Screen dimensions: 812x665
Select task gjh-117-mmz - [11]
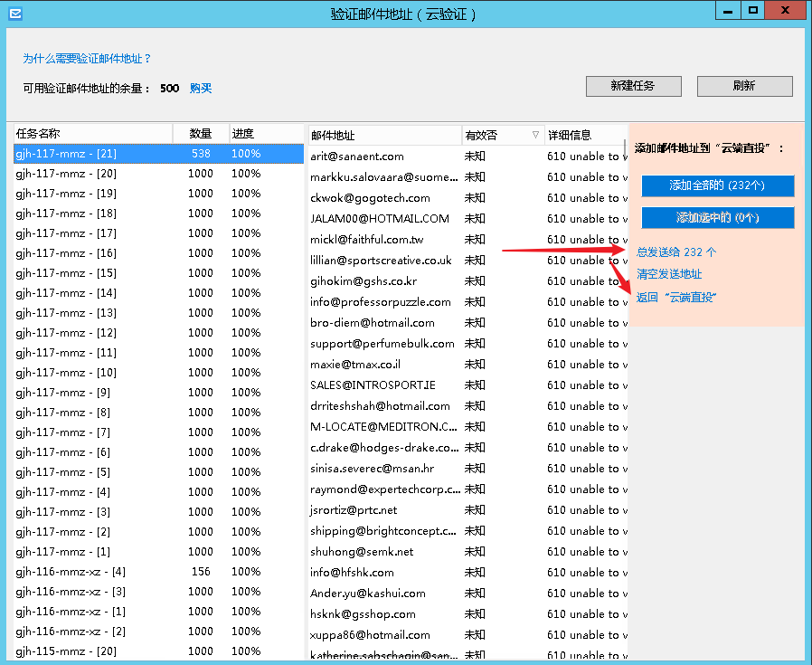[158, 353]
